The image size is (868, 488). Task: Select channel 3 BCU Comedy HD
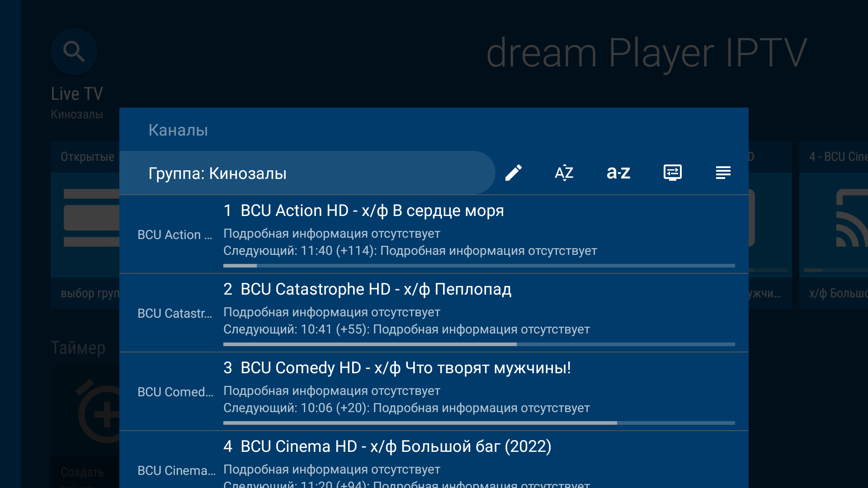tap(434, 391)
